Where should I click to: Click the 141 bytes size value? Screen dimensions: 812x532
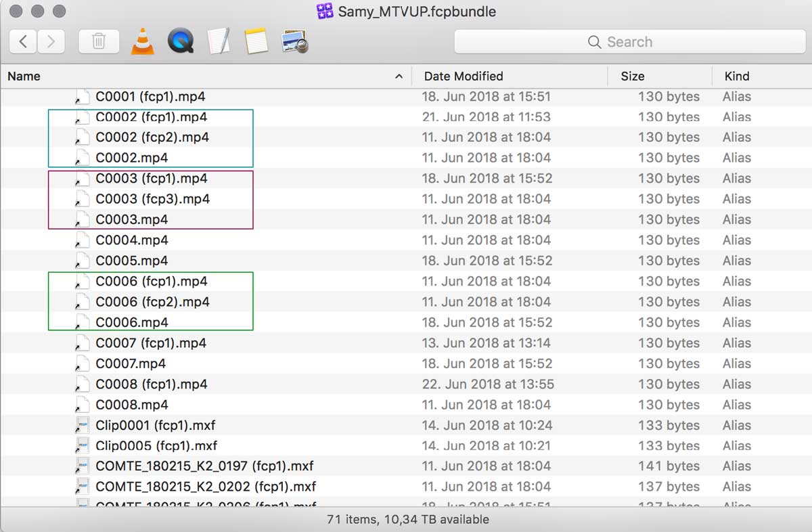pos(669,466)
